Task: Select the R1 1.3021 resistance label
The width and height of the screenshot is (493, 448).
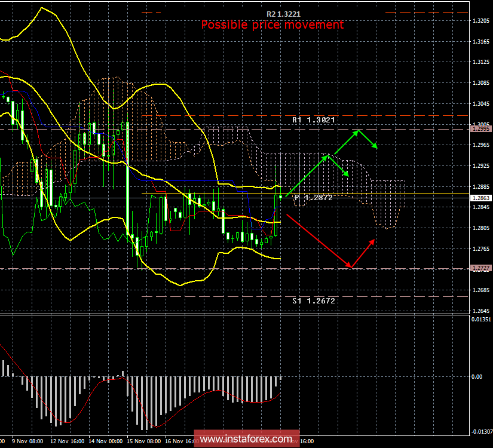Action: [x=314, y=120]
